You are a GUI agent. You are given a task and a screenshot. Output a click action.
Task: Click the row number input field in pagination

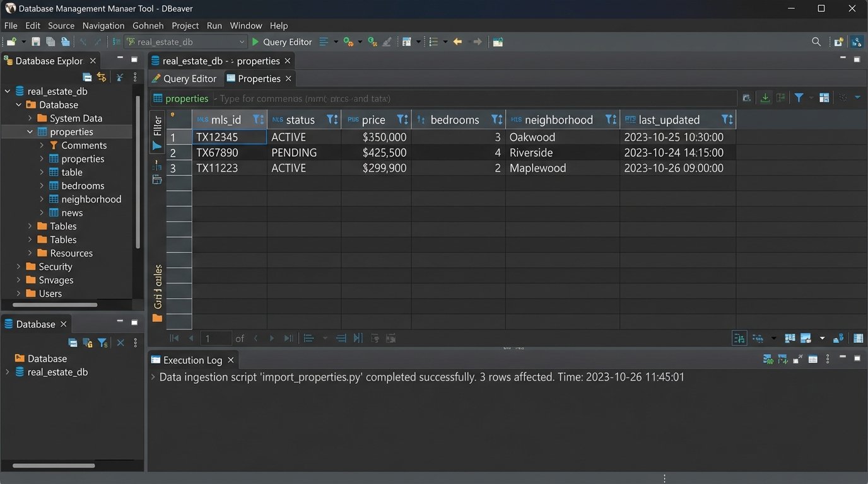pos(216,338)
